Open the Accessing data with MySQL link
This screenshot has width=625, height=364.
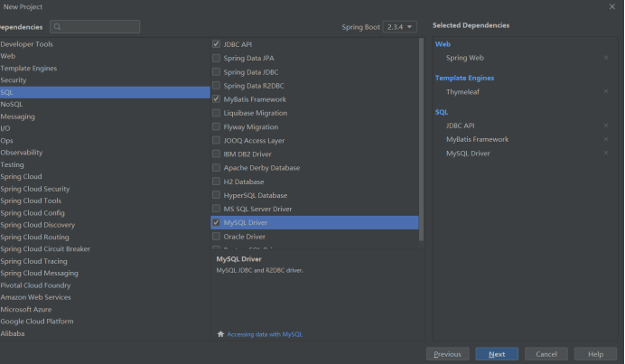(265, 334)
